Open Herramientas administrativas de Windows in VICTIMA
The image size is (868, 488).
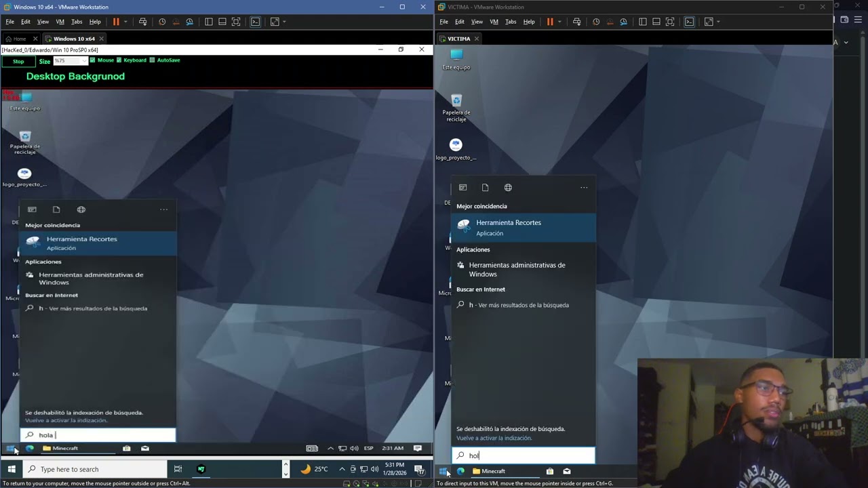524,270
